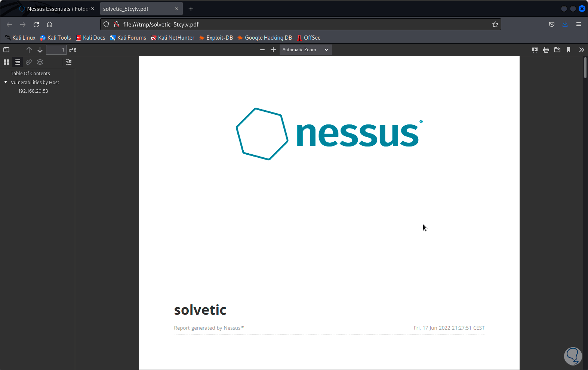588x370 pixels.
Task: Go forward one page in browser
Action: (x=23, y=25)
